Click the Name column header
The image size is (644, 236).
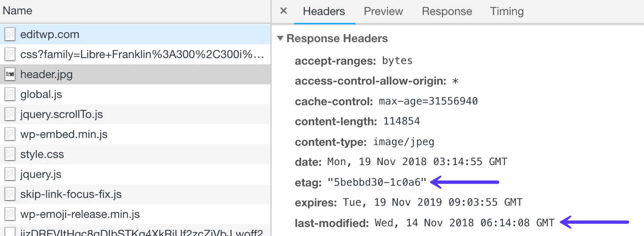18,11
